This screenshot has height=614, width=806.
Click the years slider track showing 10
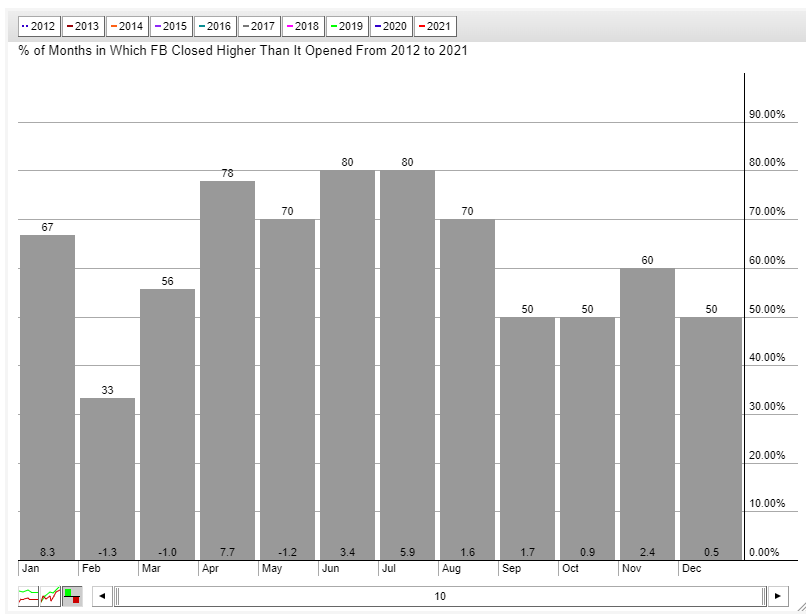440,596
